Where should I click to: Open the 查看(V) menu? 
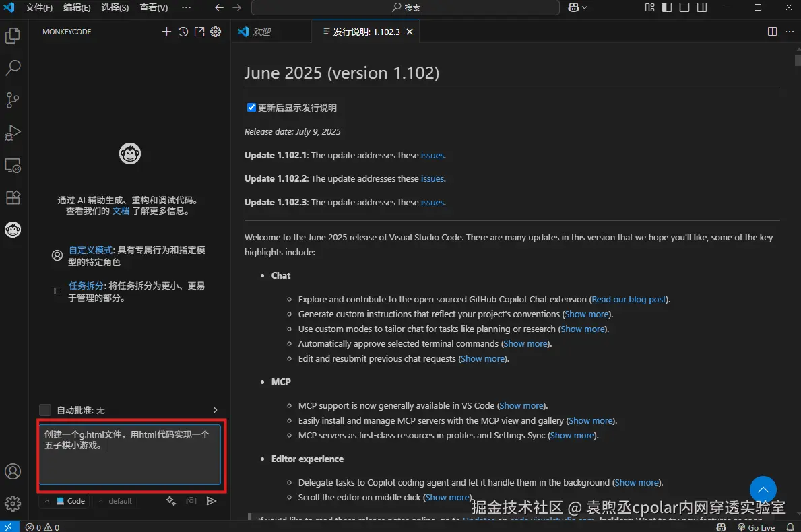click(x=153, y=7)
